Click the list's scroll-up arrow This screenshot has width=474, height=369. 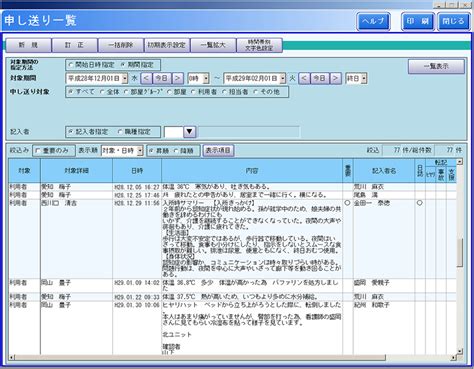(x=460, y=162)
